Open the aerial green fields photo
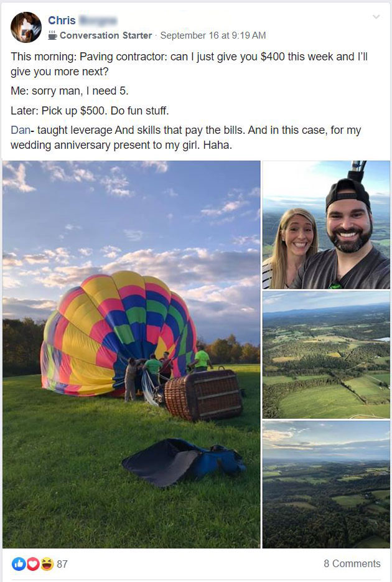Image resolution: width=392 pixels, height=582 pixels. tap(326, 354)
